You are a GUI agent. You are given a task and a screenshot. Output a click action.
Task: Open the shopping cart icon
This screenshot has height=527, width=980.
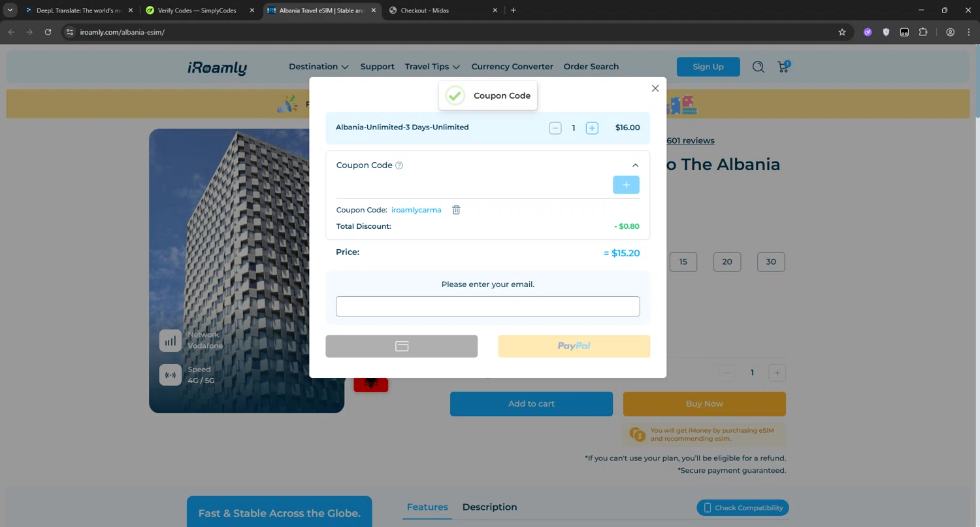[x=783, y=67]
